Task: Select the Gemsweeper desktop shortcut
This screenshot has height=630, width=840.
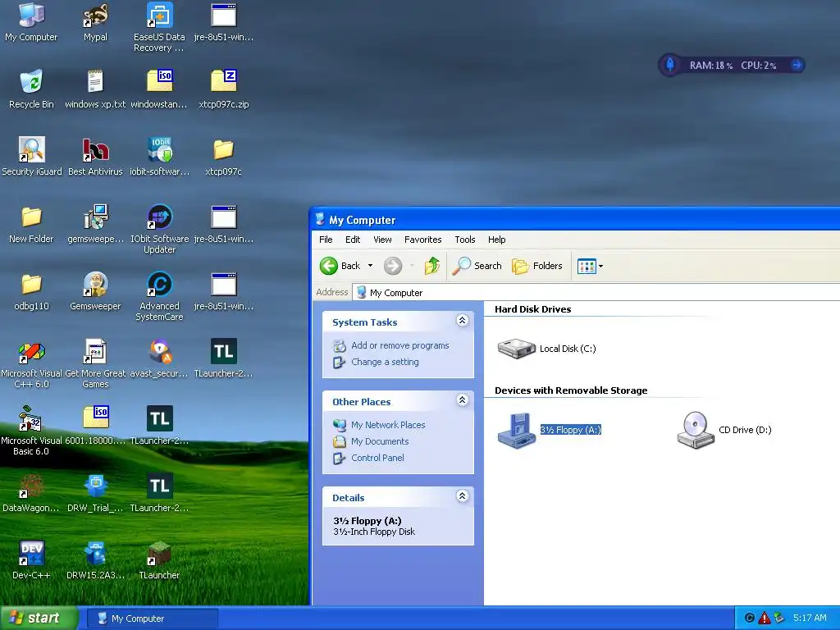Action: 95,284
